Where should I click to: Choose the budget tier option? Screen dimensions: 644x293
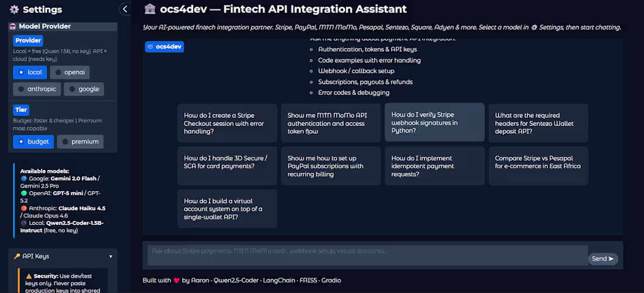point(33,142)
